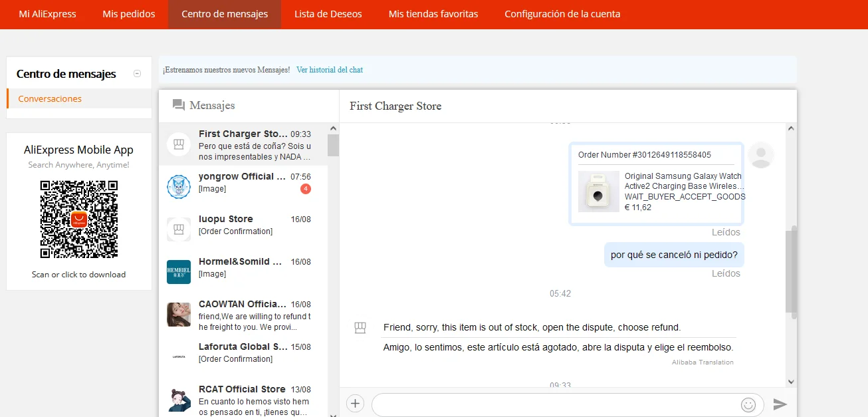The width and height of the screenshot is (868, 417).
Task: Click Hormel&Somild store logo avatar
Action: click(x=178, y=272)
